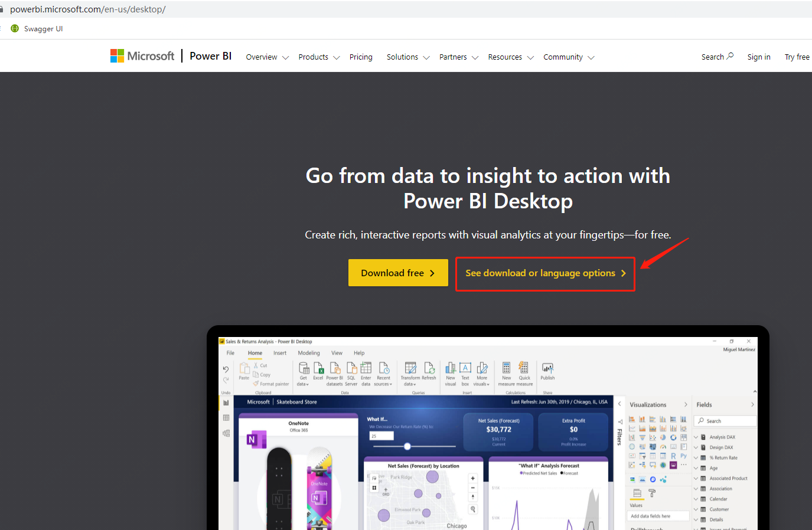
Task: Switch to the View ribbon tab
Action: coord(337,353)
